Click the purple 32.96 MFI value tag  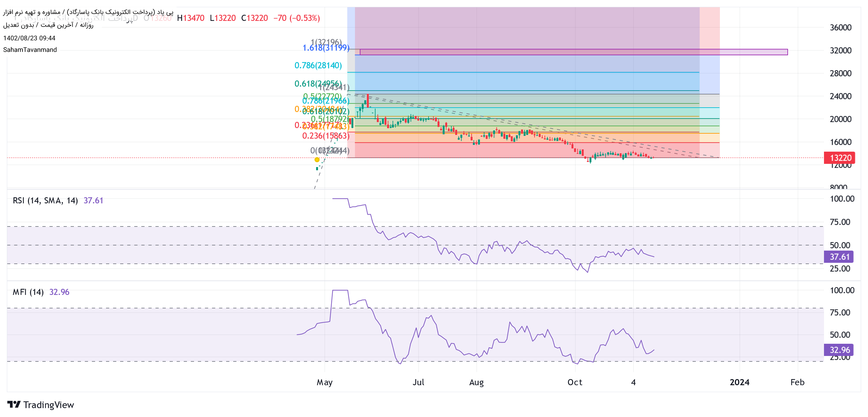[x=839, y=350]
